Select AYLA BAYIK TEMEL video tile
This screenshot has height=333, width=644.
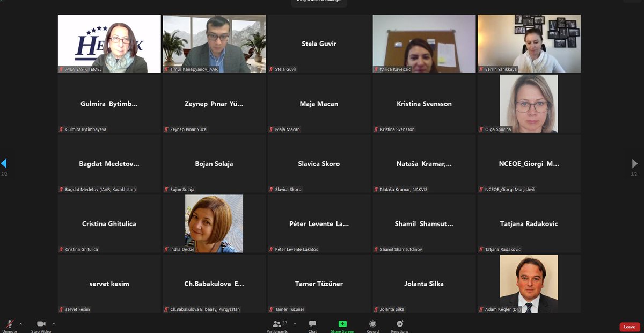pyautogui.click(x=109, y=44)
